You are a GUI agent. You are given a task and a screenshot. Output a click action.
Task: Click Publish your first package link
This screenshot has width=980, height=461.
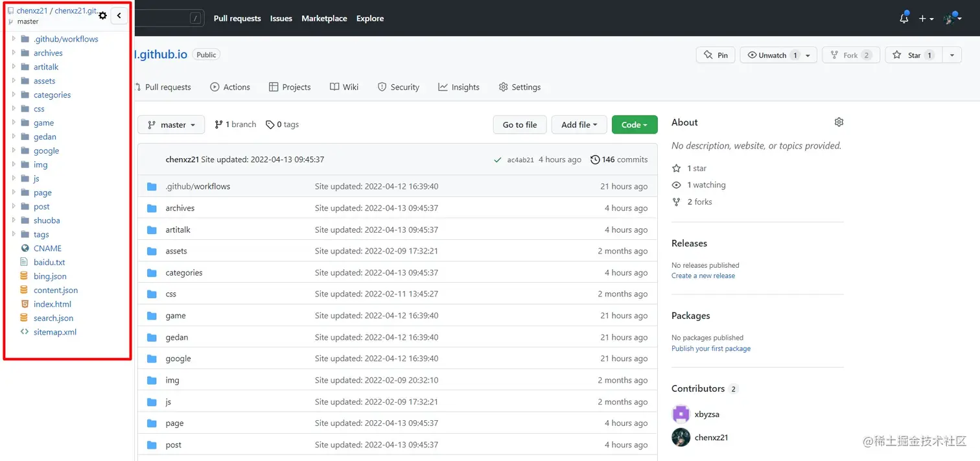pos(711,348)
